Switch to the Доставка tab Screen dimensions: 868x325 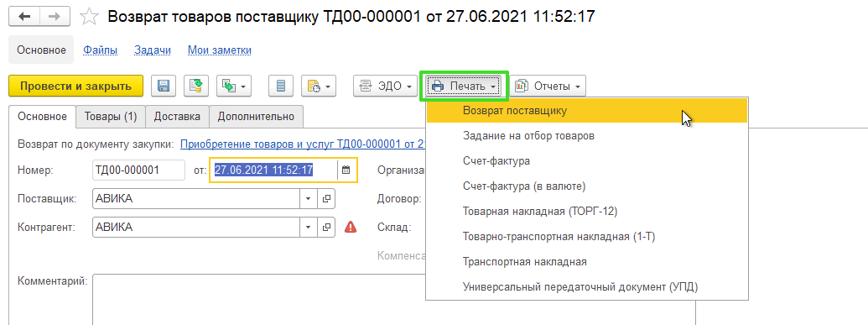[177, 117]
